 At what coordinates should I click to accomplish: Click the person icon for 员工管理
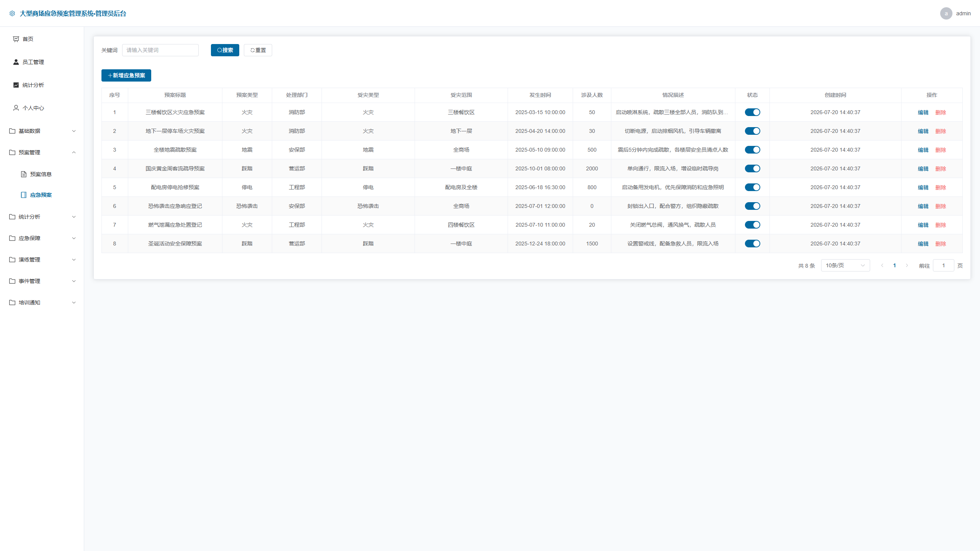[x=16, y=62]
